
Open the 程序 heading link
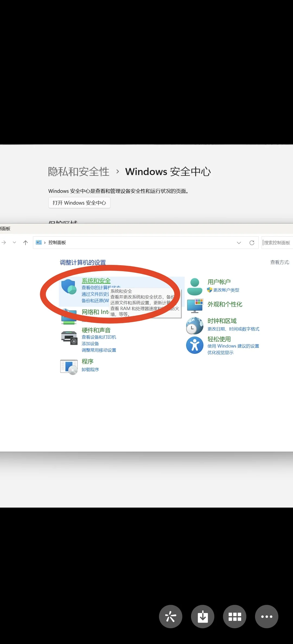point(87,361)
